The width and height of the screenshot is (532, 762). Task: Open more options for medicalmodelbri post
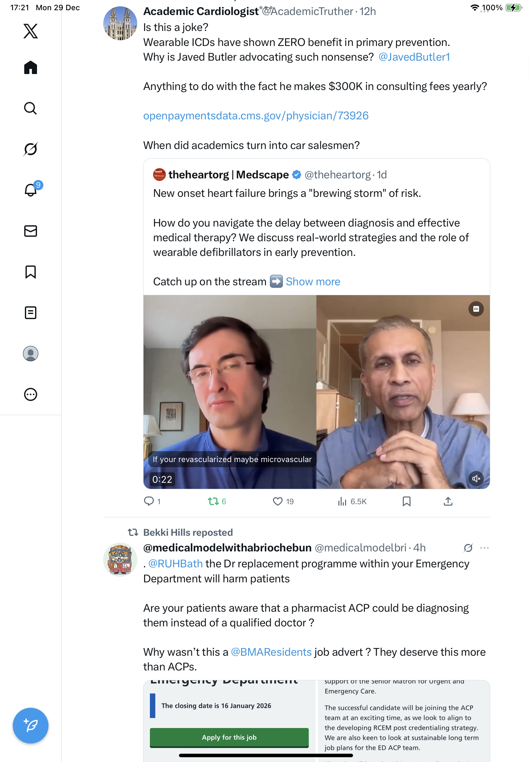click(x=484, y=548)
